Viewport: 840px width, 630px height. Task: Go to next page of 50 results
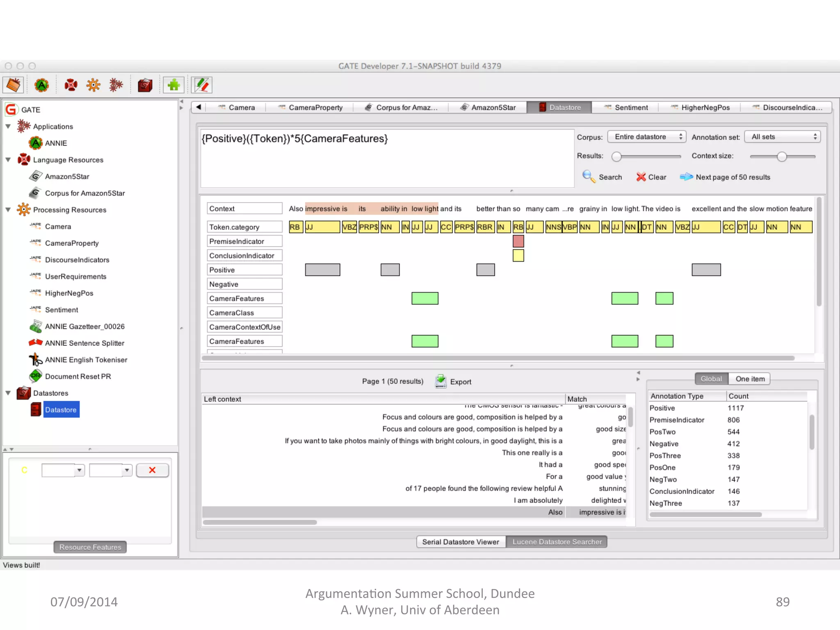[x=725, y=177]
